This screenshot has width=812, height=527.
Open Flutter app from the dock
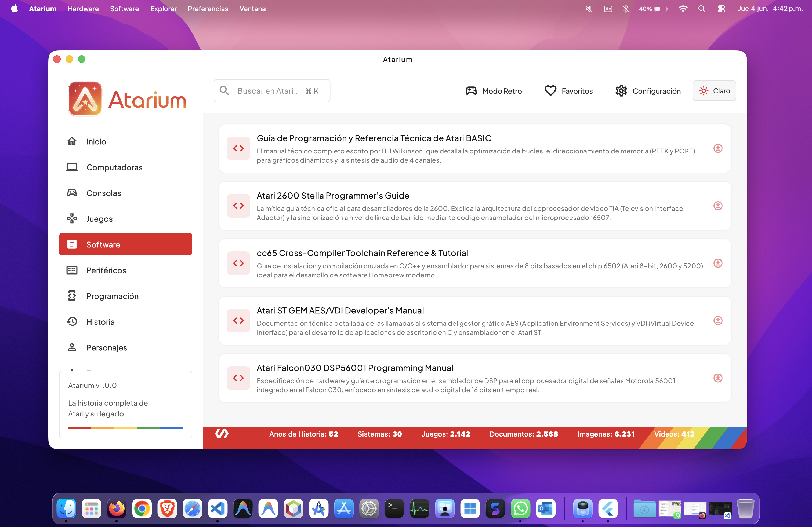coord(608,508)
